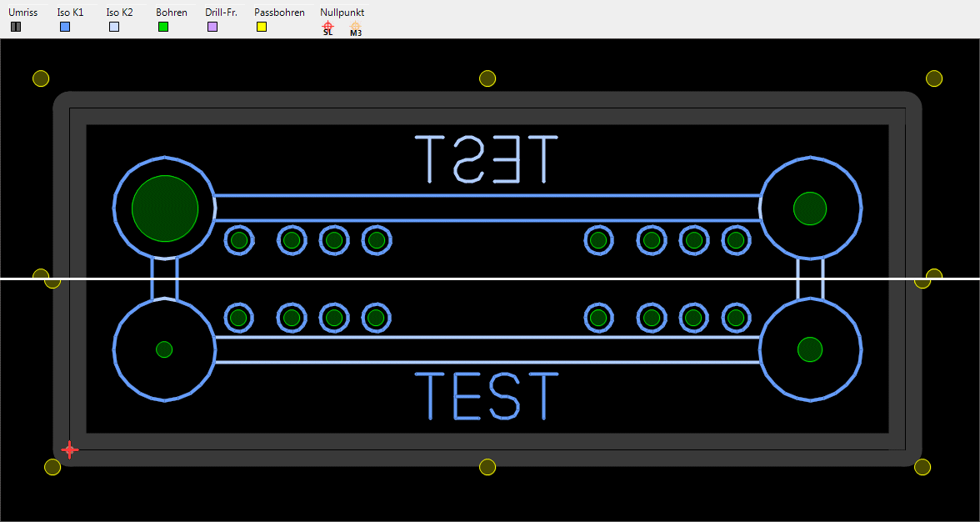Click the Passbohren legend label
This screenshot has height=522, width=980.
pyautogui.click(x=279, y=13)
